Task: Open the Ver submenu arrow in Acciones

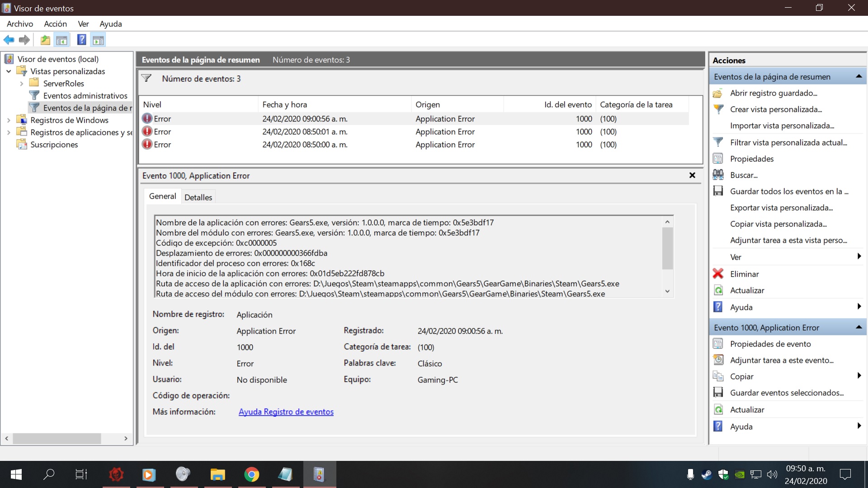Action: pos(859,257)
